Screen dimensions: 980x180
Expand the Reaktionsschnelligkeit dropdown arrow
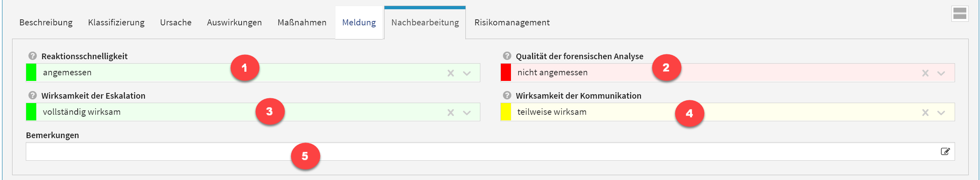click(x=467, y=73)
